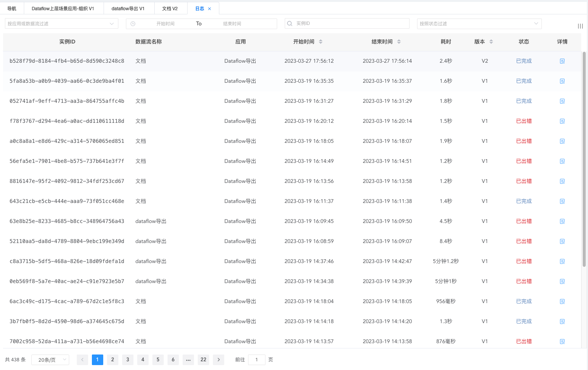The height and width of the screenshot is (370, 588).
Task: Open details icon for instance 52110aa5
Action: [562, 242]
